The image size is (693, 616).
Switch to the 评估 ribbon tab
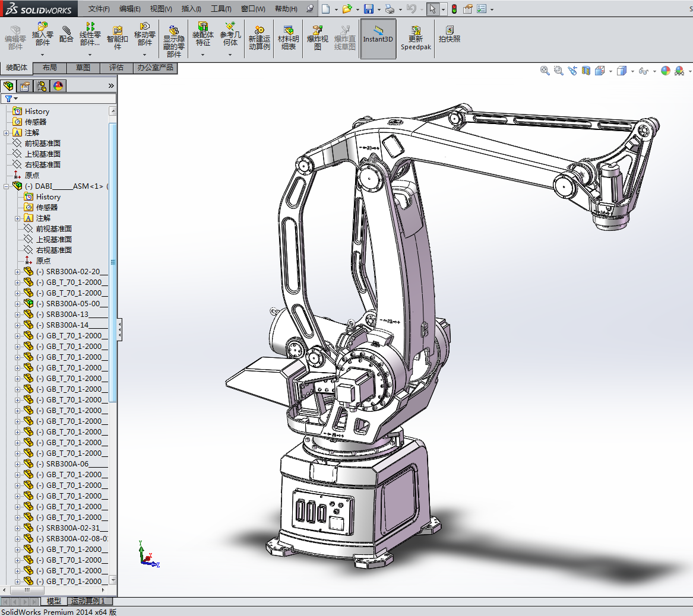tap(116, 68)
